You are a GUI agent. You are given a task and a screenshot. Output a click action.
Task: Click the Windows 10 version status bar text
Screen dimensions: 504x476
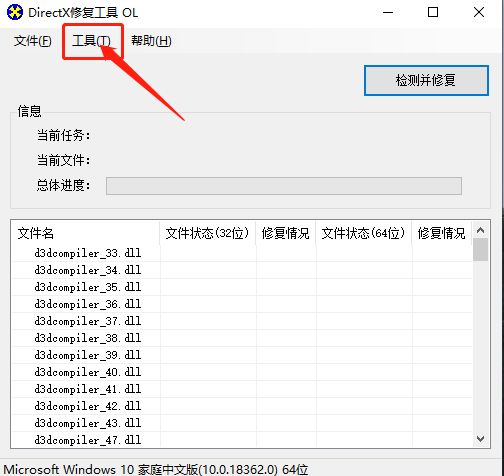[x=156, y=469]
